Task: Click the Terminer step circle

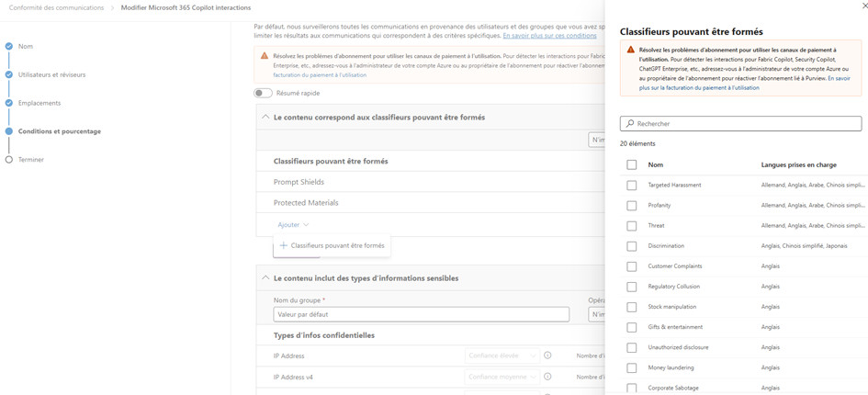Action: click(x=9, y=160)
